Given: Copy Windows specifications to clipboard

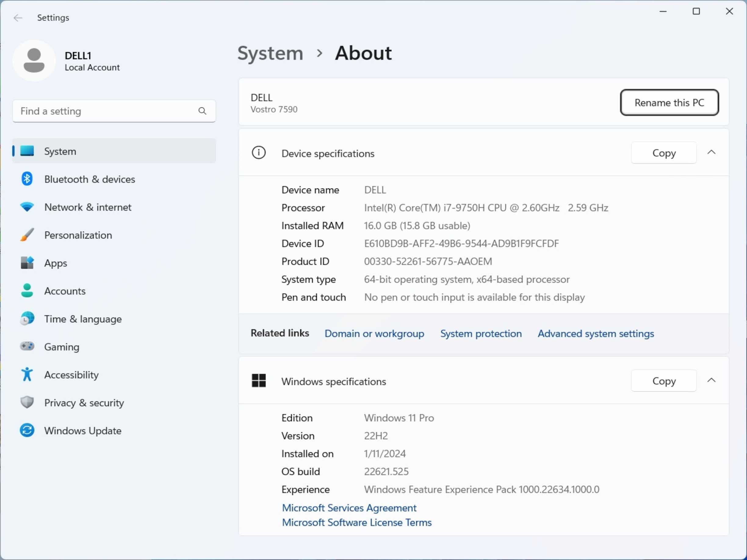Looking at the screenshot, I should pos(663,381).
